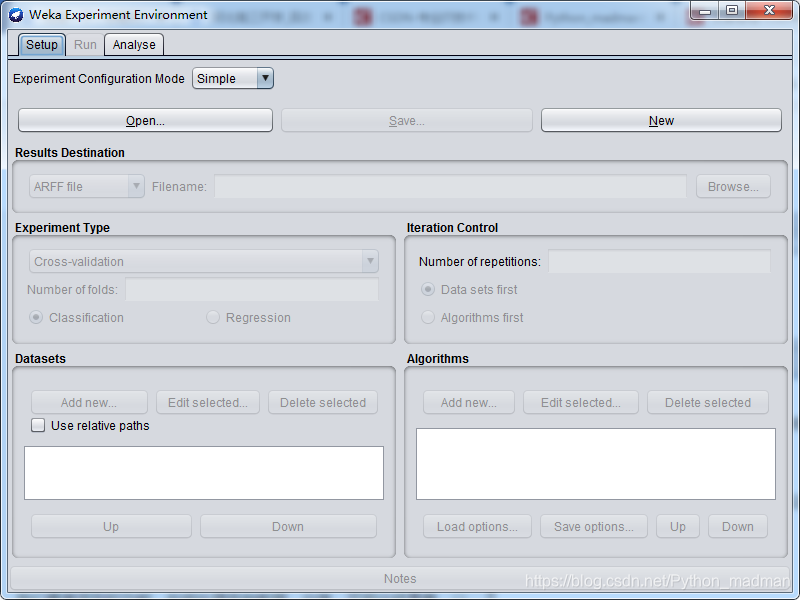This screenshot has width=800, height=600.
Task: Click the Algorithms Down button
Action: click(738, 527)
